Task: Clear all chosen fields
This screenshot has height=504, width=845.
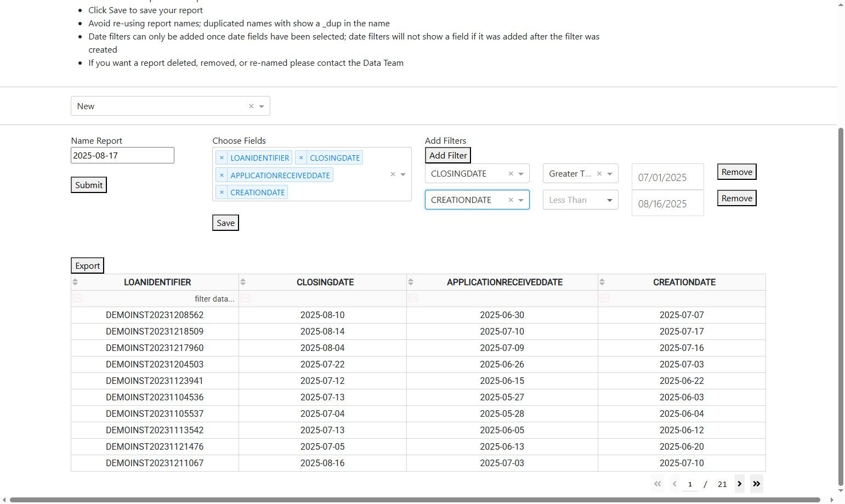Action: tap(393, 174)
